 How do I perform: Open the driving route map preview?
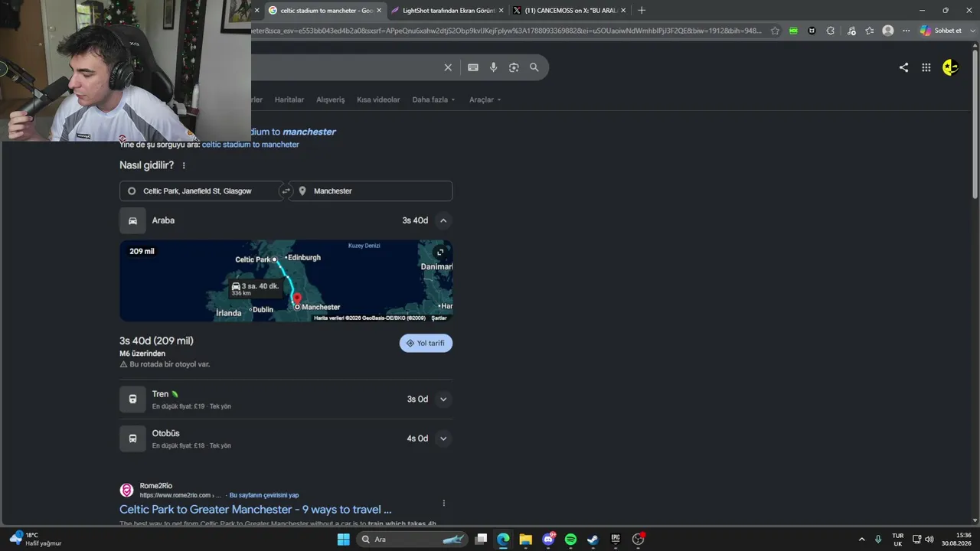pyautogui.click(x=286, y=281)
